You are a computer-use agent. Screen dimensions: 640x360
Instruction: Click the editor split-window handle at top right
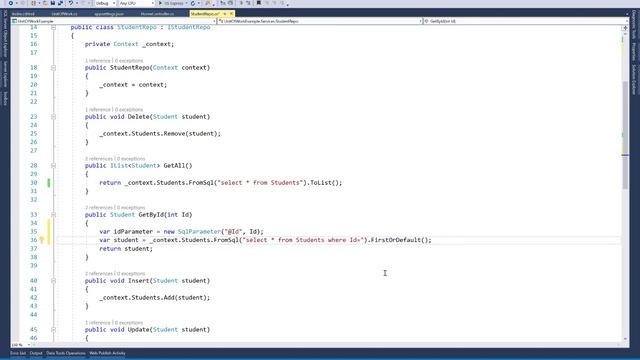coord(625,28)
